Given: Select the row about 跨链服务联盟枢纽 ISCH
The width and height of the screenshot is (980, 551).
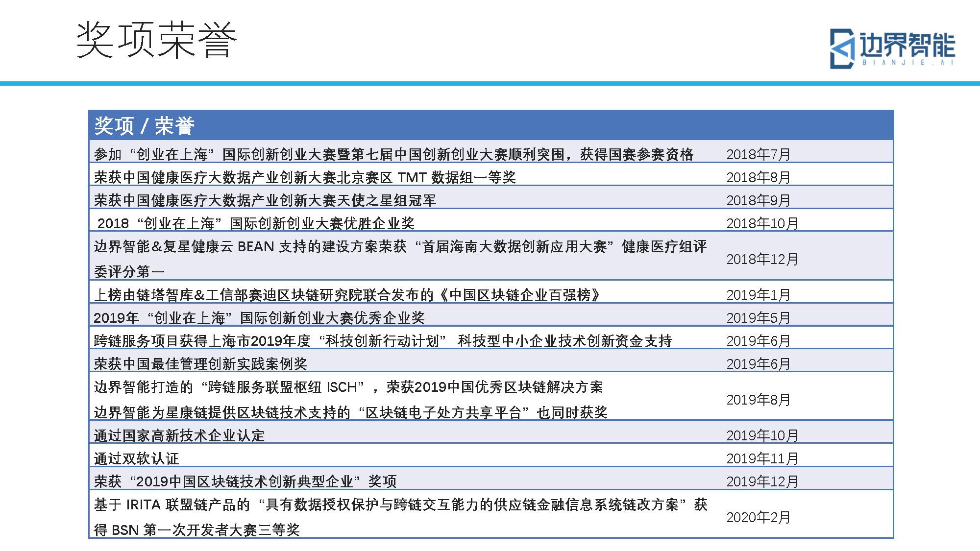Looking at the screenshot, I should click(x=491, y=397).
